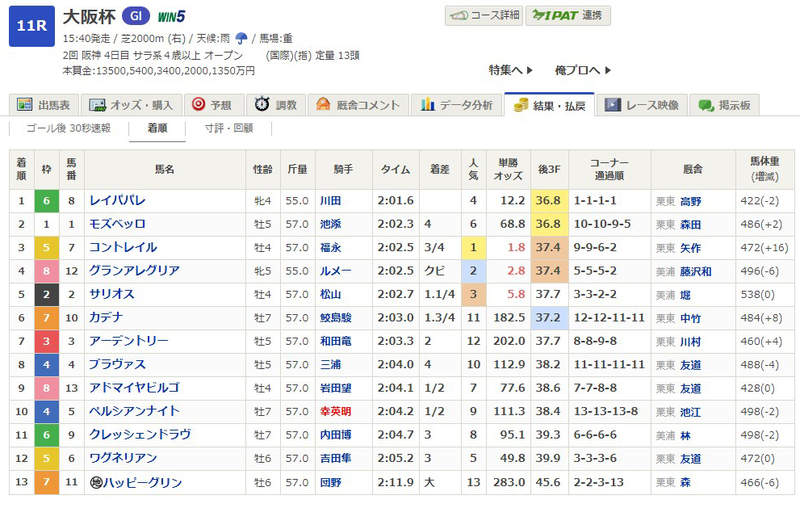Select the 着順 subtab

click(157, 129)
